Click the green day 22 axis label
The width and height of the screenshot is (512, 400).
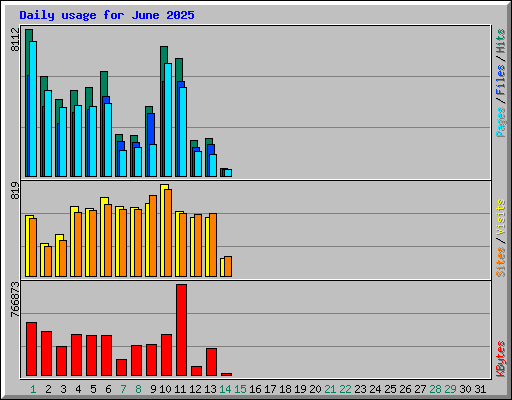345,389
